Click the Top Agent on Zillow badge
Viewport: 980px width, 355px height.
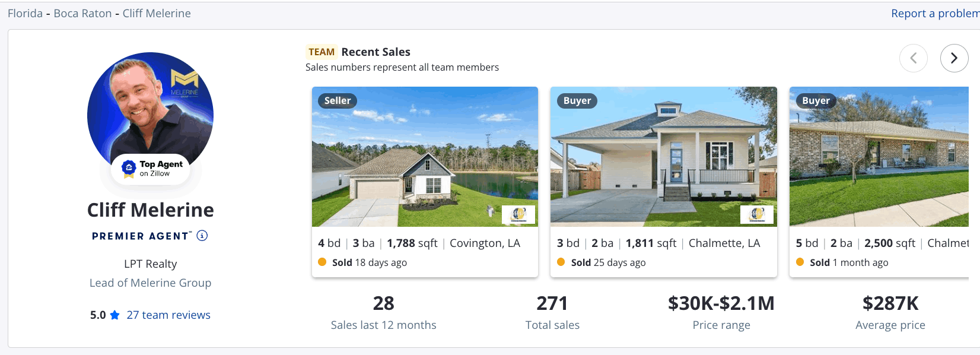click(x=151, y=169)
